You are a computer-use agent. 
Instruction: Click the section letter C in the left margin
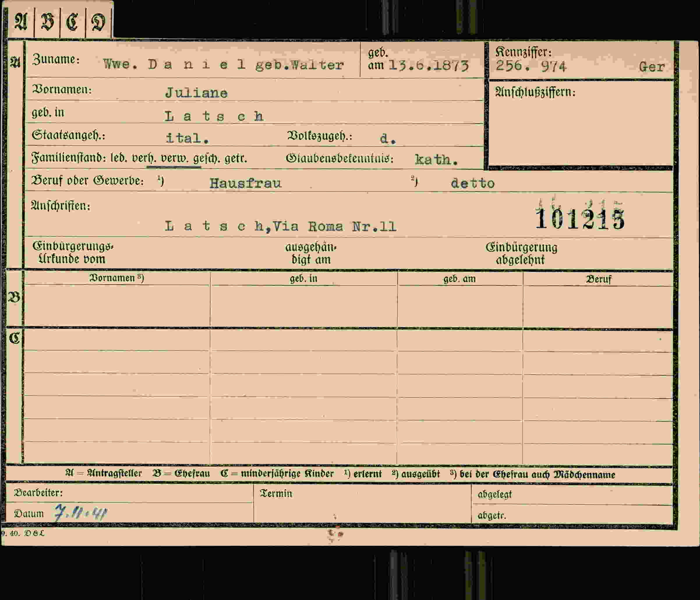pos(14,338)
